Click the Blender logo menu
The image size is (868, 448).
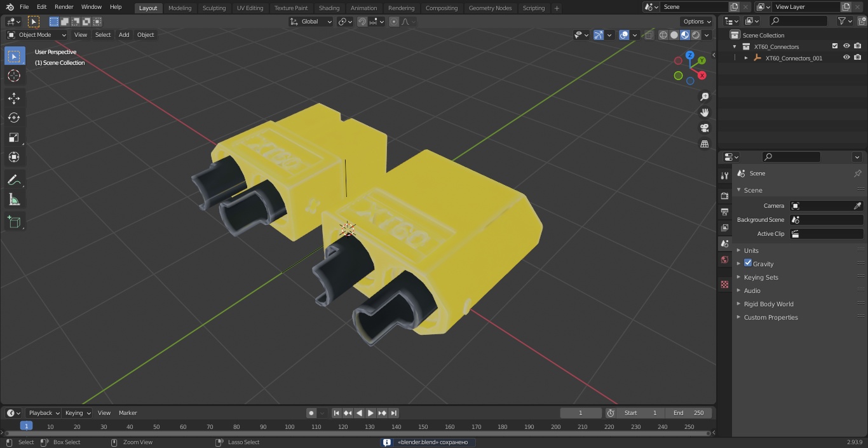point(9,7)
